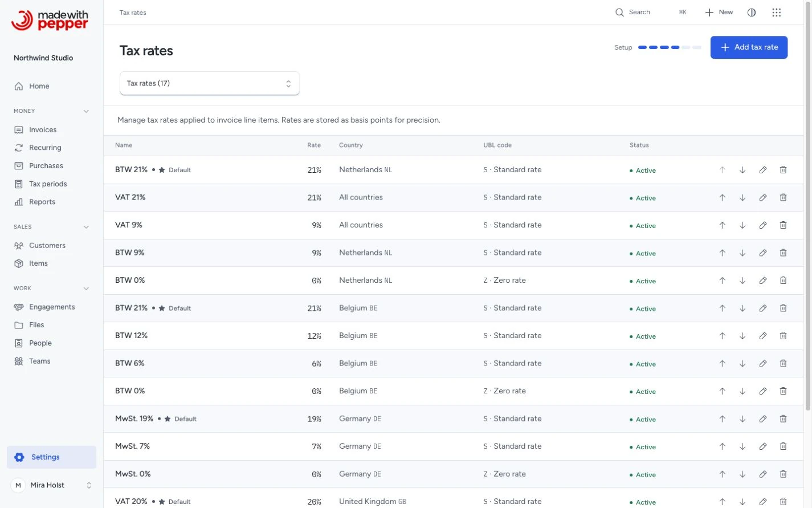
Task: Move VAT 9% row down
Action: tap(742, 225)
